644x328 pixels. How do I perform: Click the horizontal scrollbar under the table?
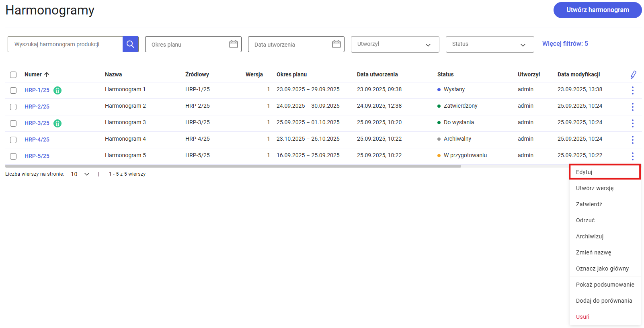pyautogui.click(x=233, y=166)
